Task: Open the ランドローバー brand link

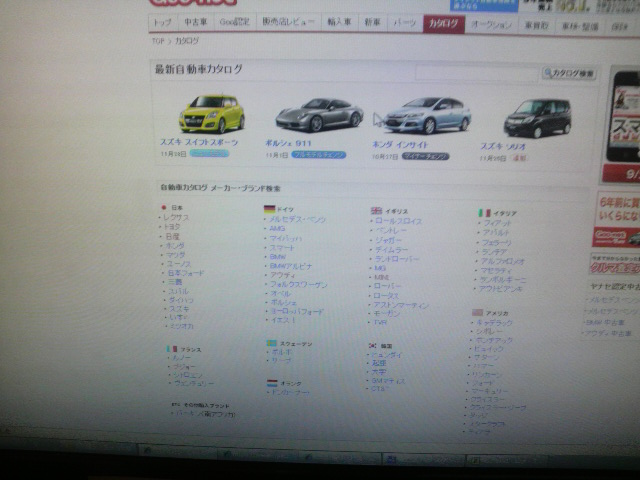Action: tap(397, 259)
